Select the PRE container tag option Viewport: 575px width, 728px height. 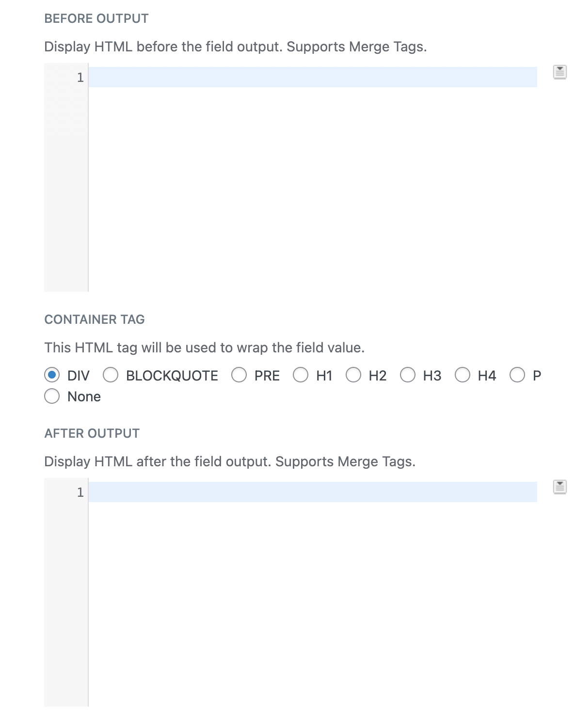[x=239, y=375]
